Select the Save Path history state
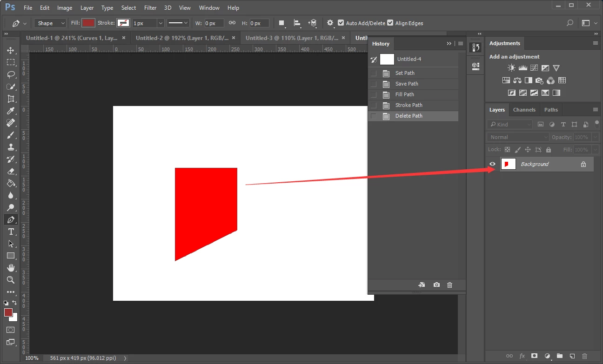 pyautogui.click(x=413, y=84)
